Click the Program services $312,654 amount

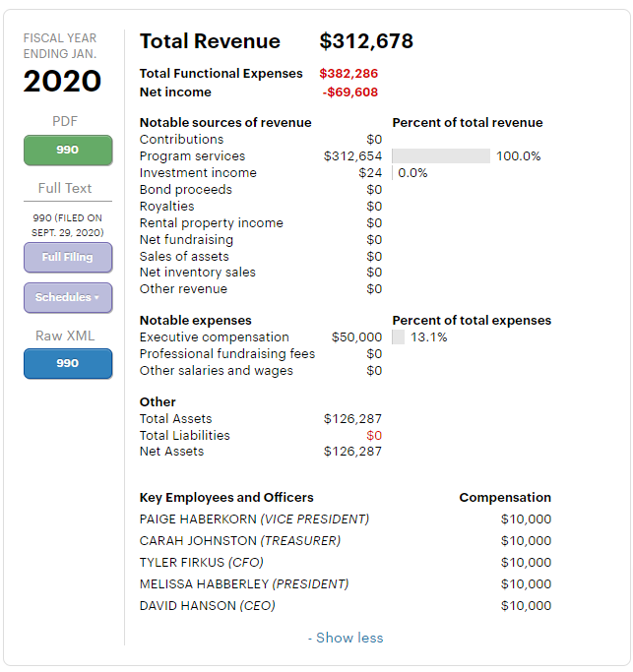point(352,156)
